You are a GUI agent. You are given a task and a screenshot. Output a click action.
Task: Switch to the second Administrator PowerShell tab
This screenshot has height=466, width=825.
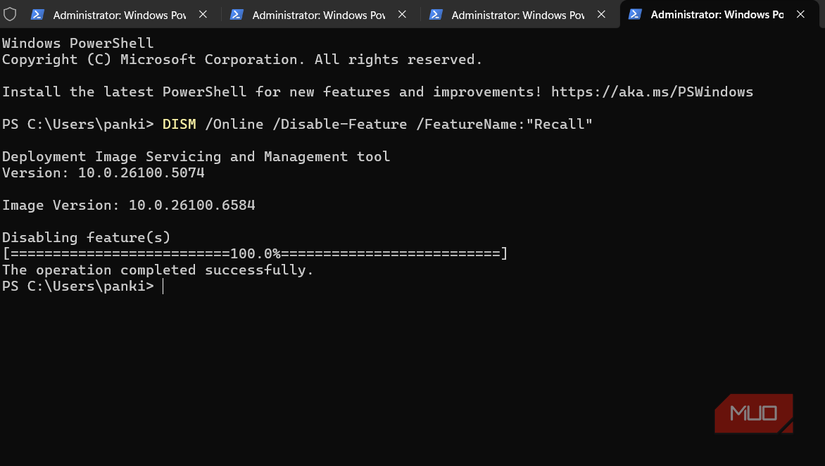coord(320,14)
